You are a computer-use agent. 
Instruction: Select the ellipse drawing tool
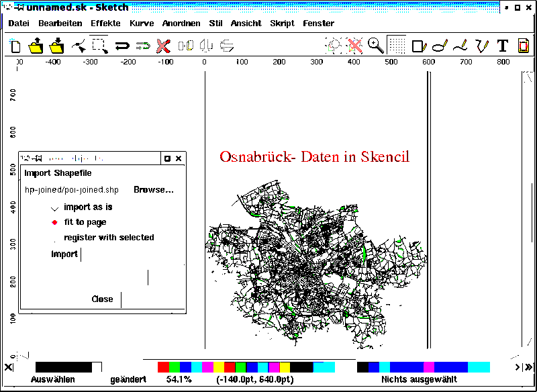pyautogui.click(x=440, y=46)
